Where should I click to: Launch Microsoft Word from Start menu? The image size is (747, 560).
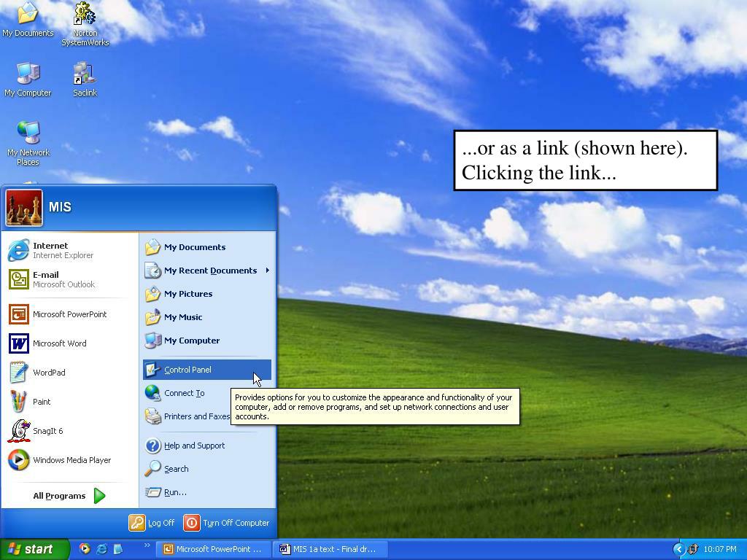pos(69,343)
